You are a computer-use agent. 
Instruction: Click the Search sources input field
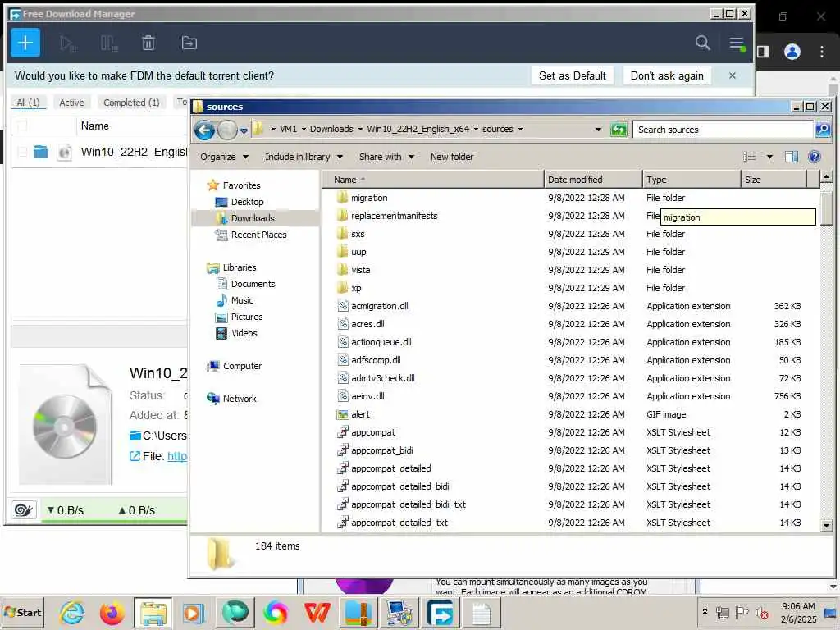click(x=723, y=130)
